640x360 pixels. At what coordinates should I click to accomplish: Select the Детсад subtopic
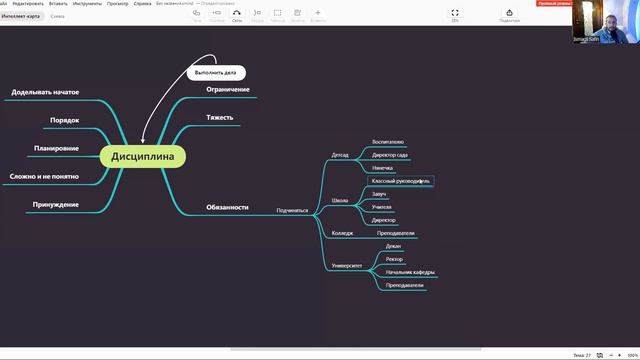click(x=340, y=155)
